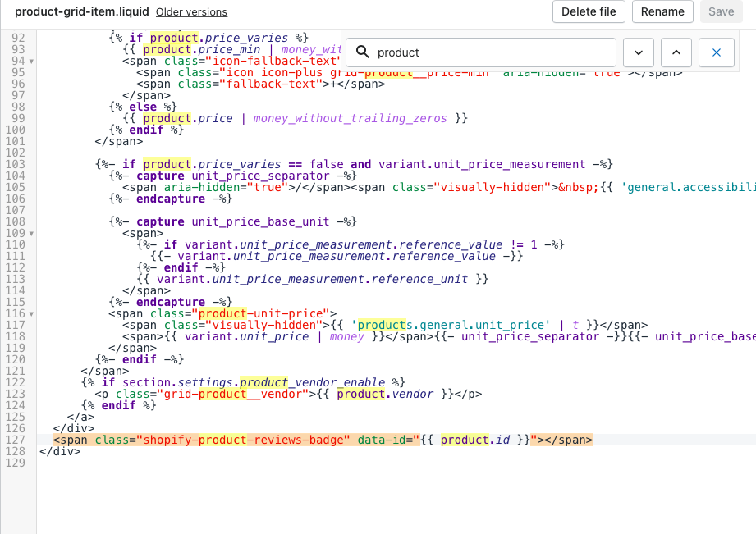
Task: Click closing </a> tag on line 125
Action: pos(81,417)
